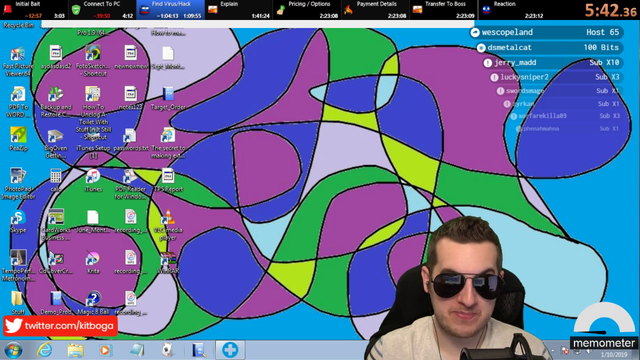
Task: Open the recording file beside Krita
Action: tap(131, 262)
